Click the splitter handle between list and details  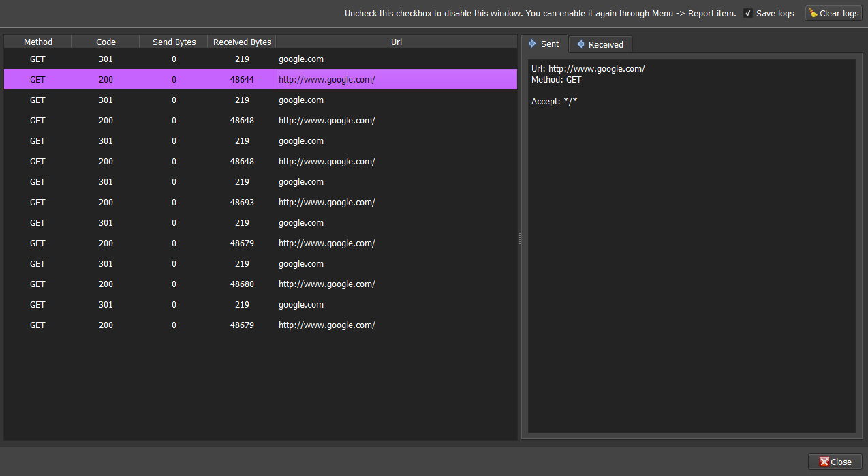[519, 238]
